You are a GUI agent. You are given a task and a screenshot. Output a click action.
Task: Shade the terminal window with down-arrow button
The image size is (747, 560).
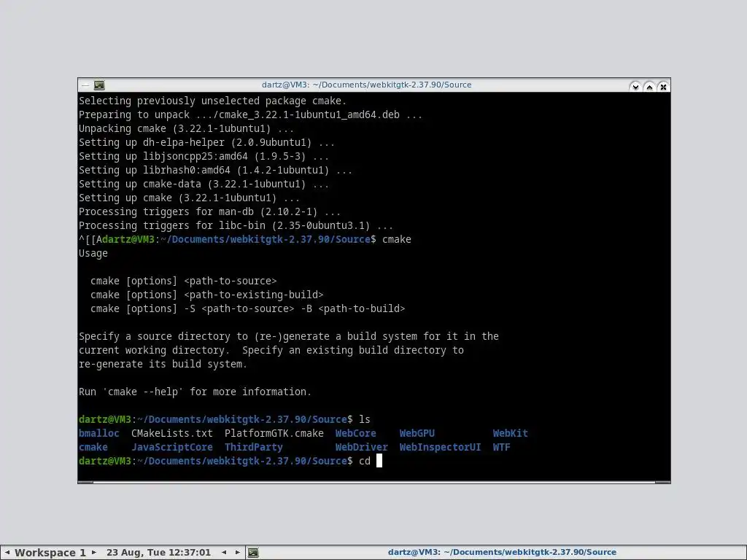(x=635, y=87)
